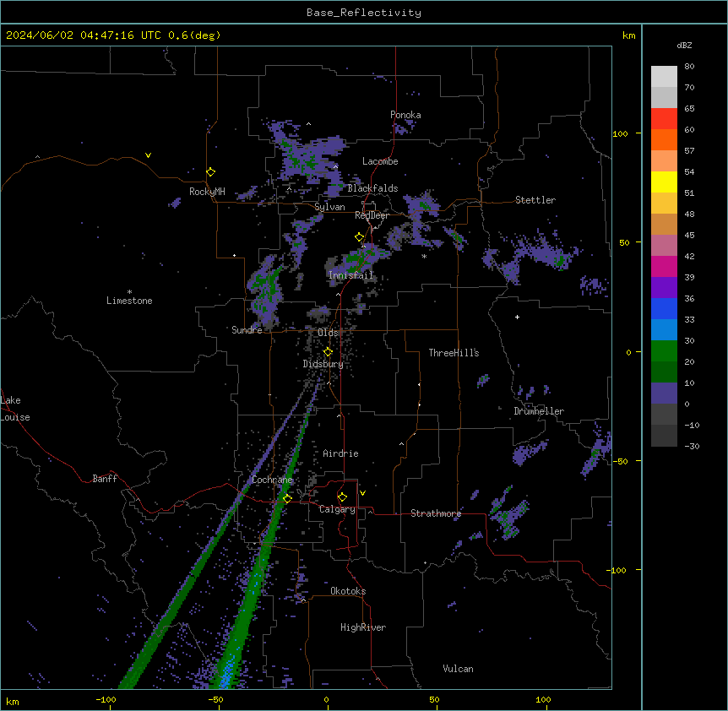Click the Limestone label
The height and width of the screenshot is (711, 728).
click(129, 301)
